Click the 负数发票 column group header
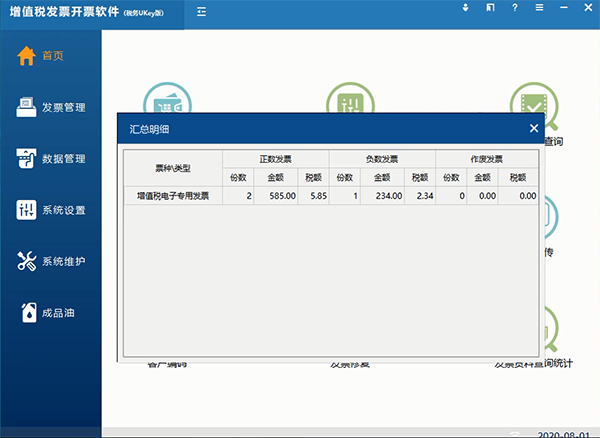This screenshot has width=600, height=438. point(382,158)
